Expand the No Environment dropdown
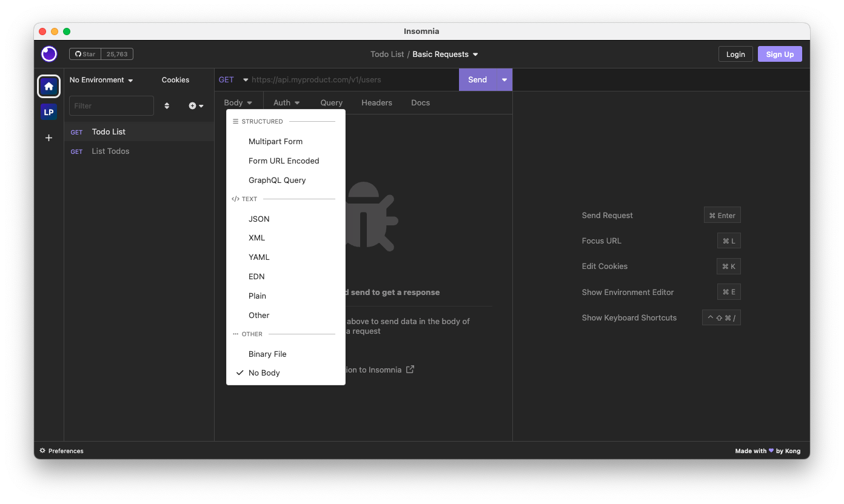 click(x=101, y=79)
